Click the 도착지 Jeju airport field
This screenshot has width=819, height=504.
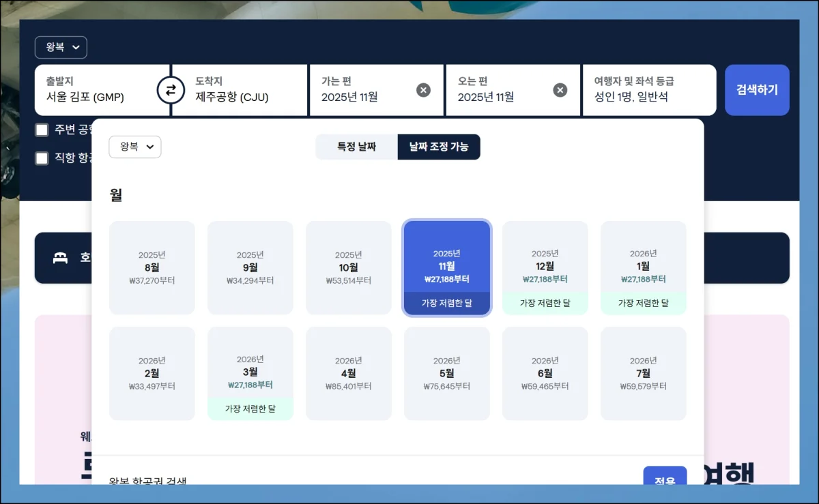(239, 90)
